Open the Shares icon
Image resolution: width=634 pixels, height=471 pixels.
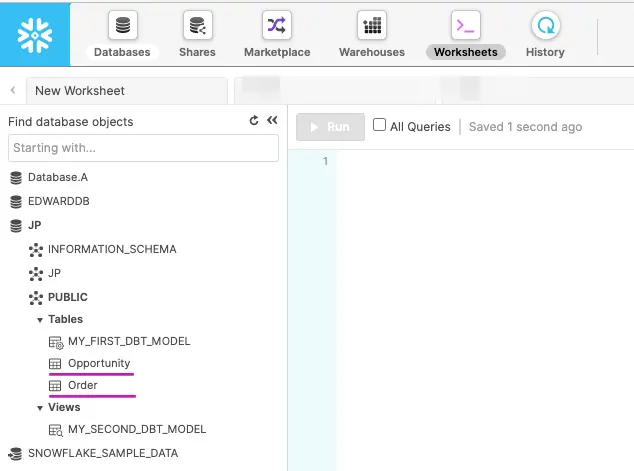pyautogui.click(x=197, y=25)
